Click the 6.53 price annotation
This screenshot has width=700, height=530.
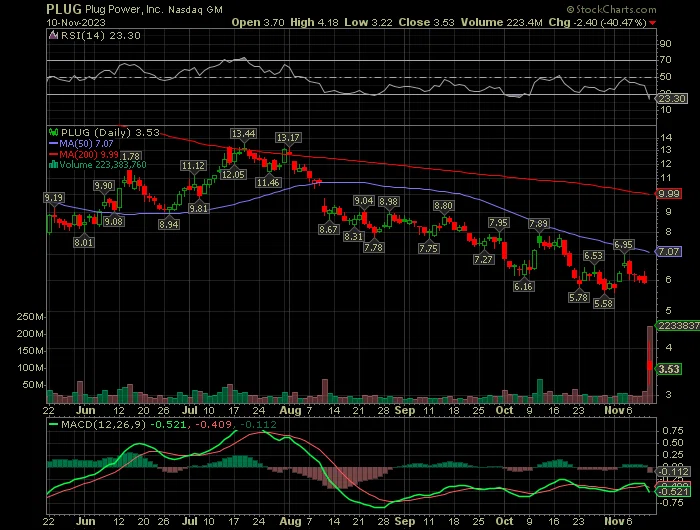tap(593, 256)
